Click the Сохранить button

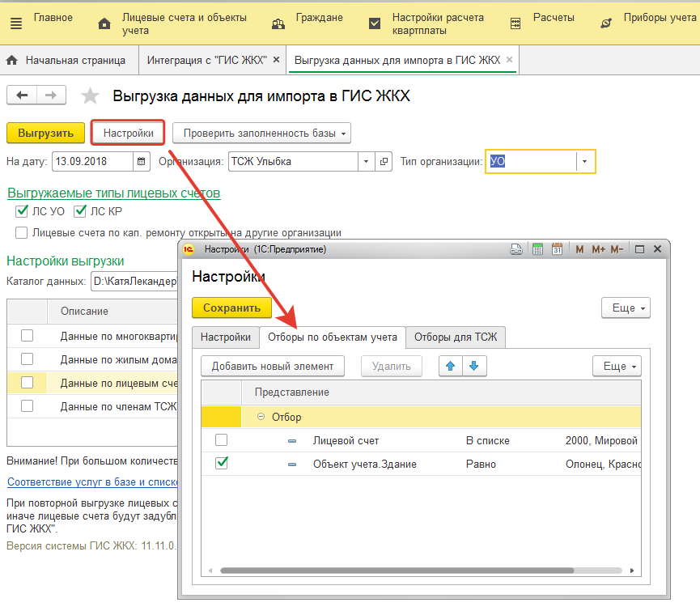[231, 308]
